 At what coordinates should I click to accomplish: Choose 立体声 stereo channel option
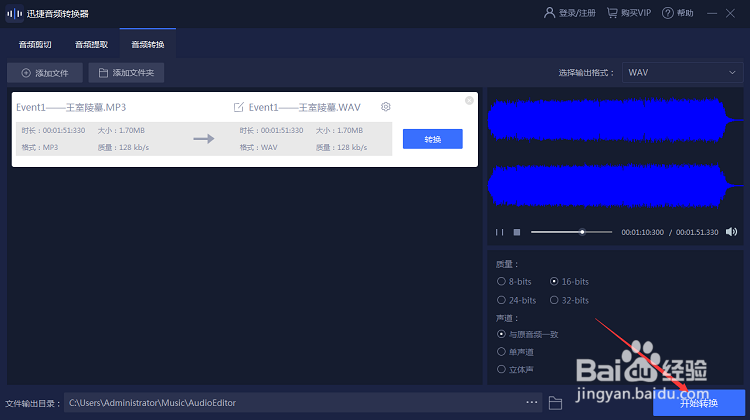(515, 369)
